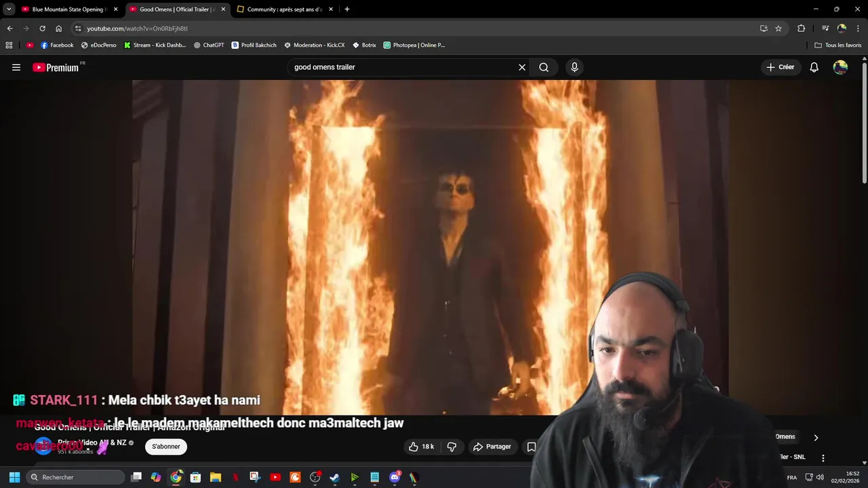The width and height of the screenshot is (868, 488).
Task: Expand the tab search dropdown arrow
Action: click(x=9, y=9)
